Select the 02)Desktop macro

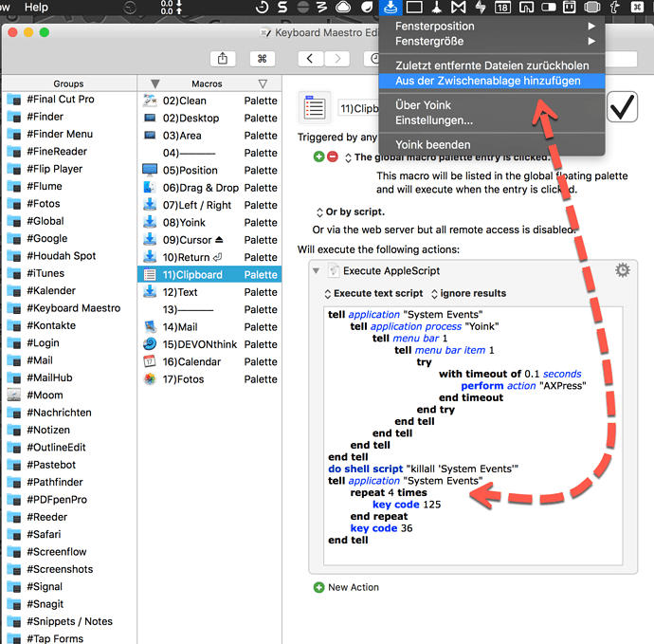[209, 119]
